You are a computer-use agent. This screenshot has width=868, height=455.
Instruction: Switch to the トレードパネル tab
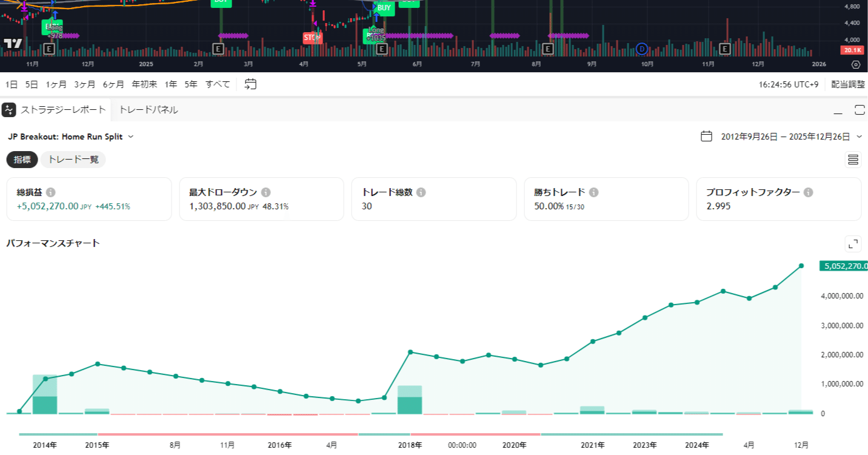[149, 110]
